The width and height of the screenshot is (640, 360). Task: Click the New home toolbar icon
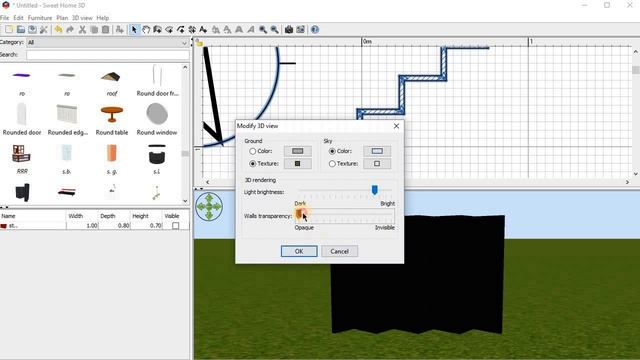click(9, 29)
